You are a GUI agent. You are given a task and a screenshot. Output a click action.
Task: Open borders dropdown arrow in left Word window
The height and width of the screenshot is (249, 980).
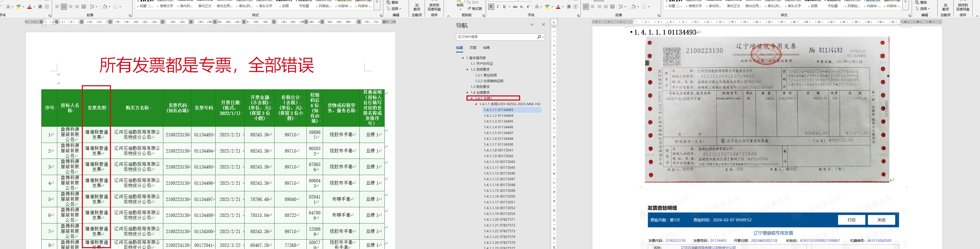tap(120, 7)
